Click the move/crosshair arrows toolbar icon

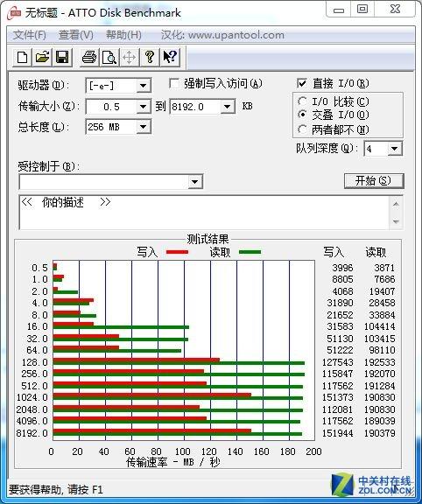129,57
